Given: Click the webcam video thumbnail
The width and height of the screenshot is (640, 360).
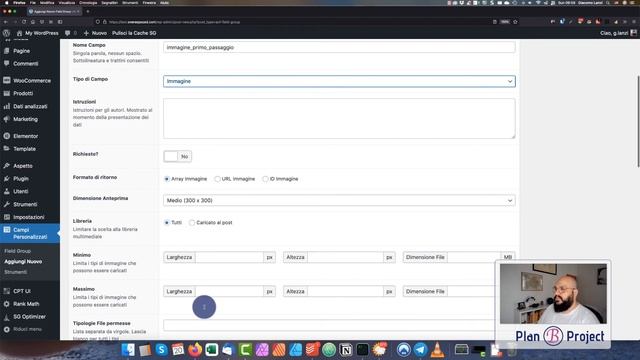Looking at the screenshot, I should [553, 293].
